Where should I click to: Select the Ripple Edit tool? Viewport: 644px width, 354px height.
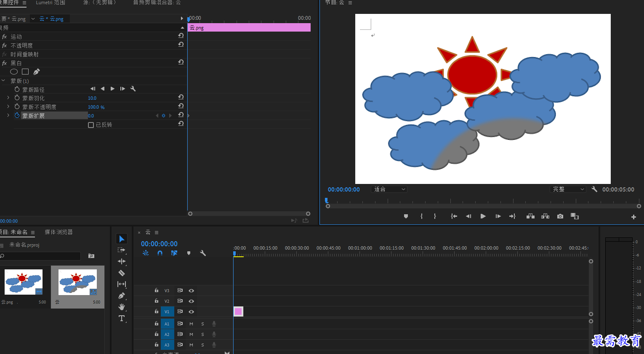[x=122, y=261]
